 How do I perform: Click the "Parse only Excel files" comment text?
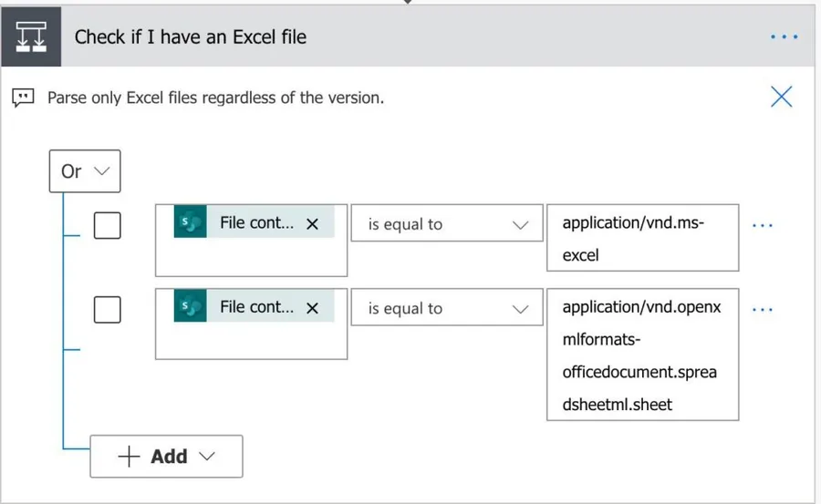(x=215, y=98)
